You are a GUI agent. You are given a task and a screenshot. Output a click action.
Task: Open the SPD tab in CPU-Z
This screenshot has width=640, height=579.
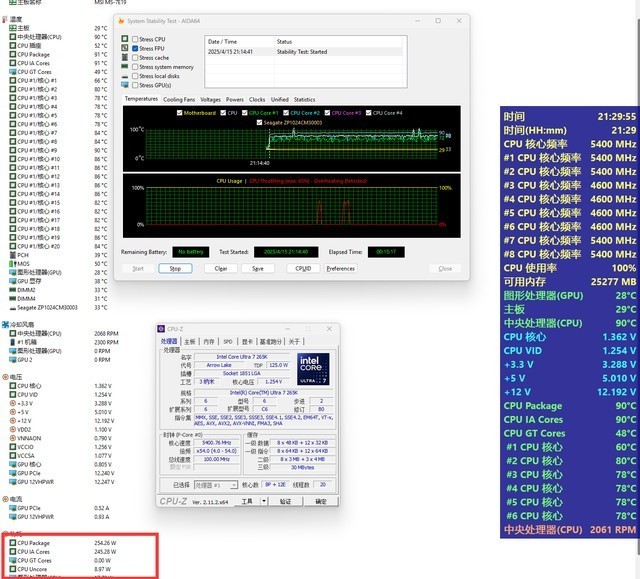pos(227,341)
